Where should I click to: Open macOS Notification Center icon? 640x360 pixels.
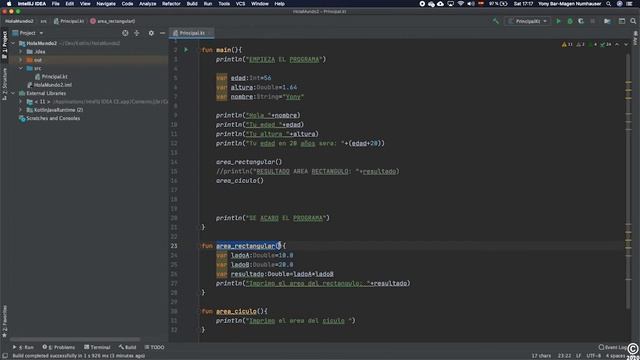(629, 4)
